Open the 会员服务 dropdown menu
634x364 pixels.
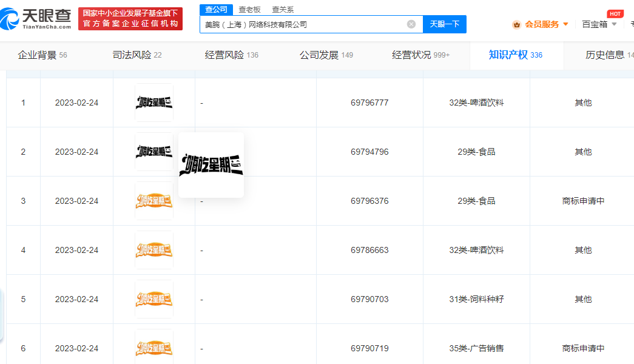point(543,24)
